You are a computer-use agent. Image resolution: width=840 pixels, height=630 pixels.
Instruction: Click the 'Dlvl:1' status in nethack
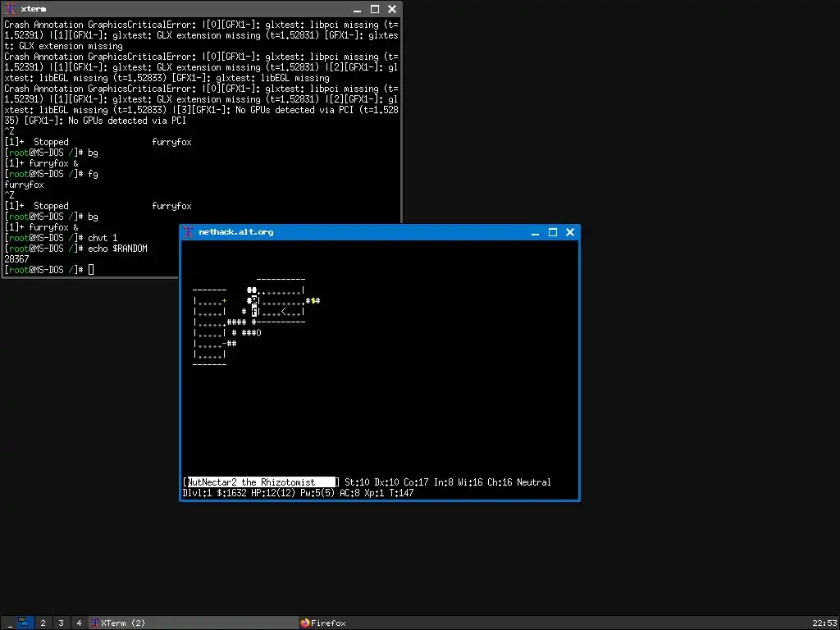tap(197, 493)
